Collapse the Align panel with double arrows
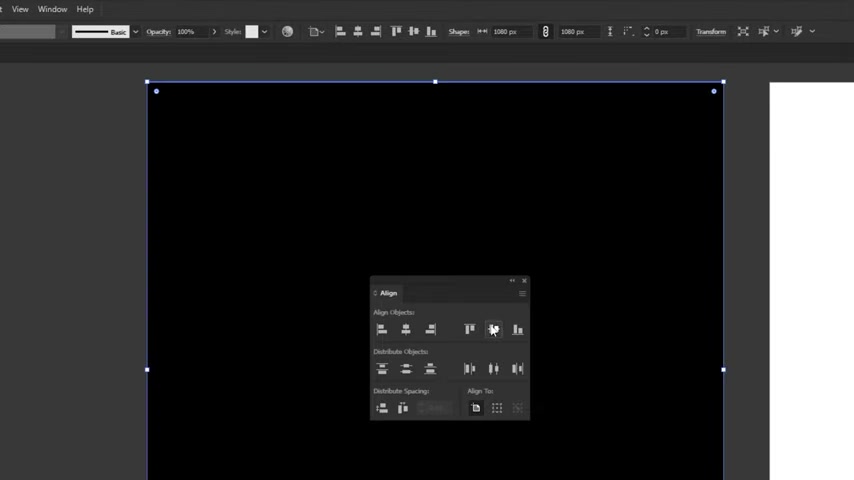 point(512,281)
